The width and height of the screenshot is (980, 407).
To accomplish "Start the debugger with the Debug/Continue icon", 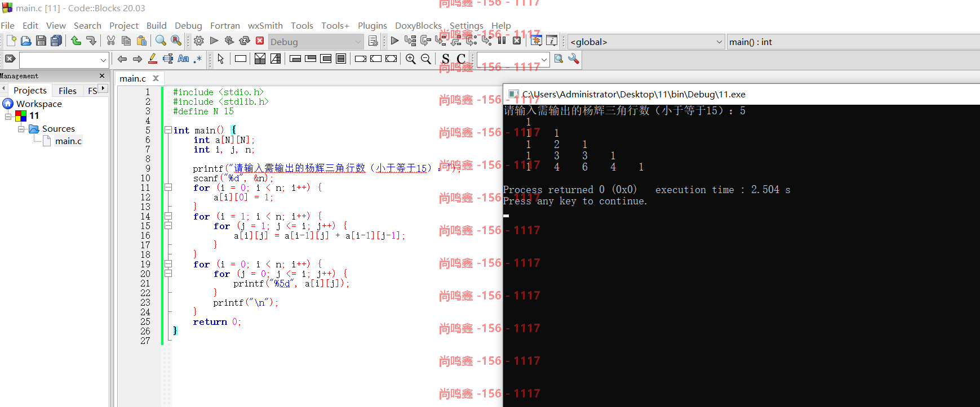I will point(394,41).
